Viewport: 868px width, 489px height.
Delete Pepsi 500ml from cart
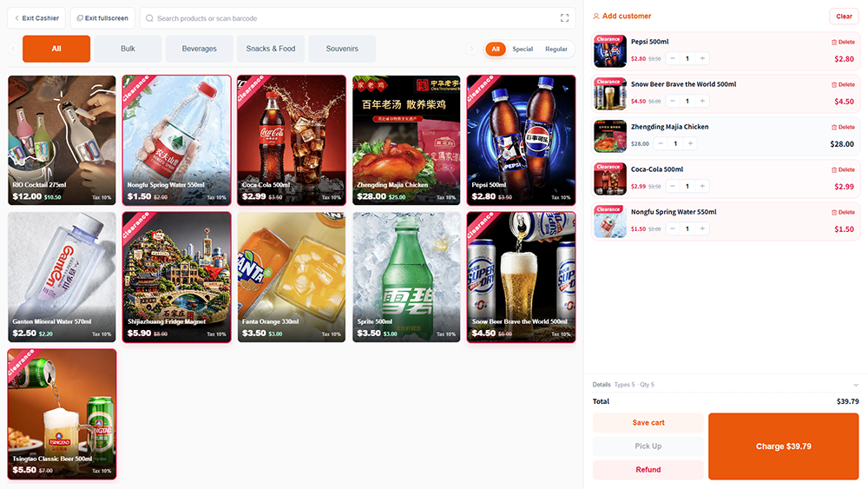843,42
